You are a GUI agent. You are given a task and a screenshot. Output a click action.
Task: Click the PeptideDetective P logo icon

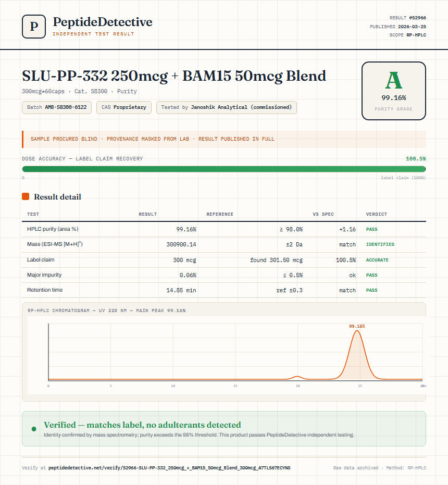(34, 27)
